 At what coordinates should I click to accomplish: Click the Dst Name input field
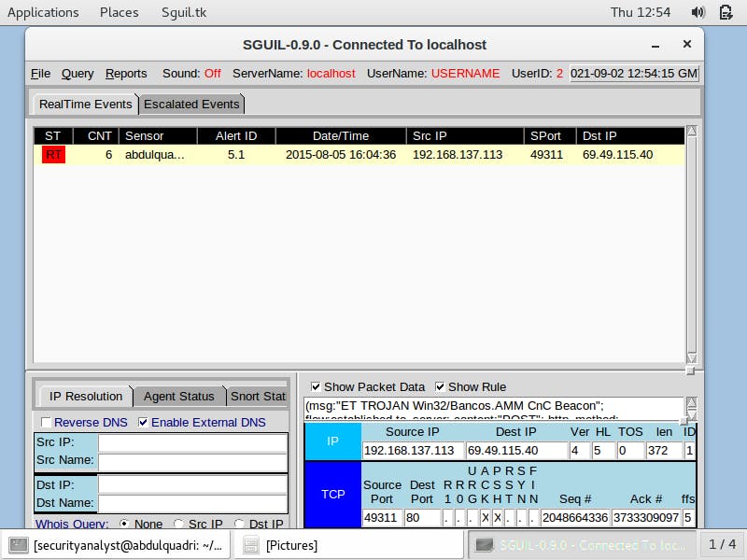pos(192,503)
